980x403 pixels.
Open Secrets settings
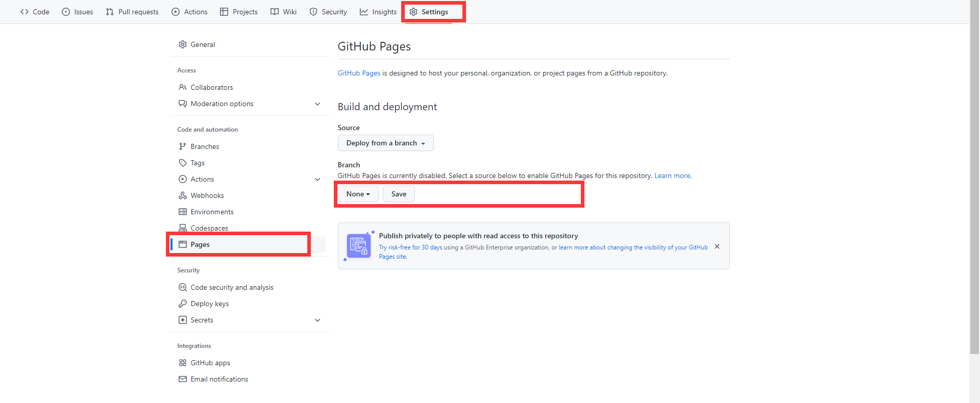250,320
